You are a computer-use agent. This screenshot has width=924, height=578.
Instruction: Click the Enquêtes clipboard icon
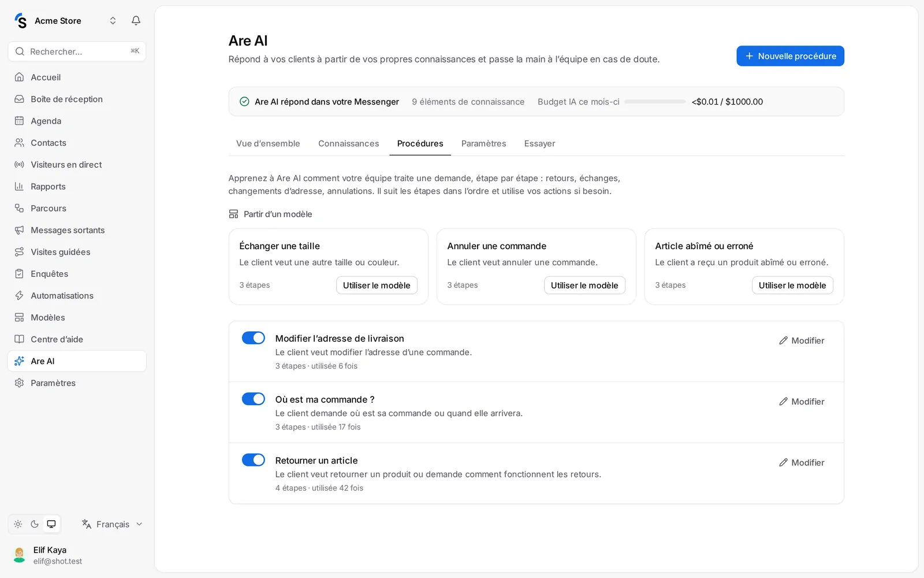click(19, 274)
